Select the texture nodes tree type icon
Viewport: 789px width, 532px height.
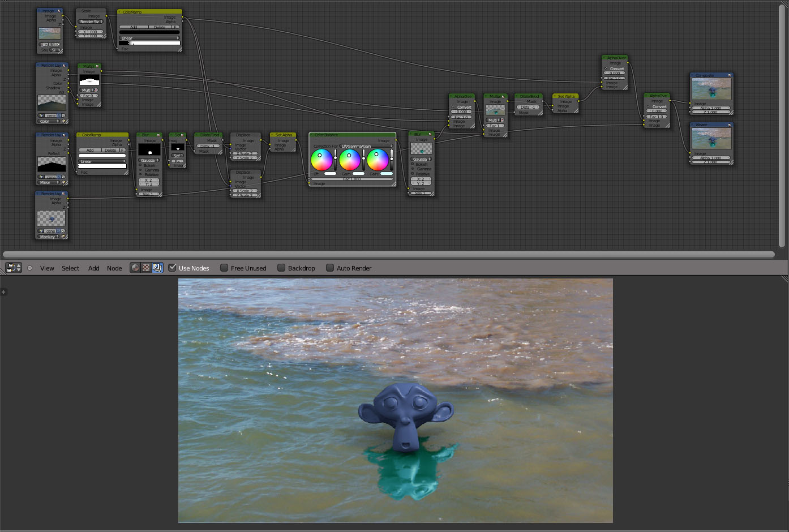pyautogui.click(x=146, y=268)
